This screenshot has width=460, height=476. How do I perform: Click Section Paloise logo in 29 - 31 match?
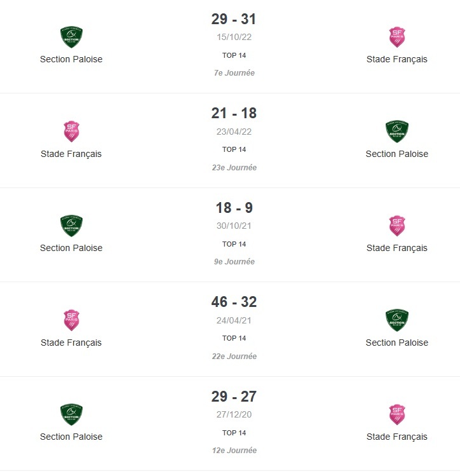pos(71,37)
